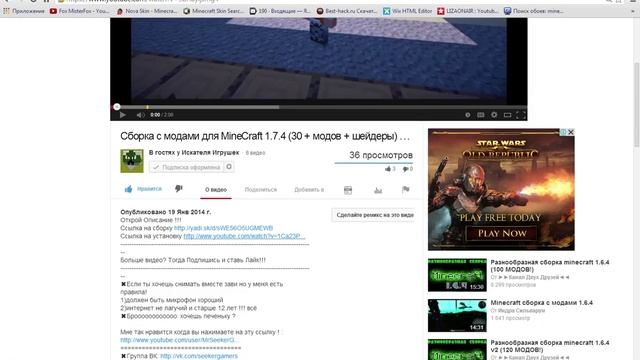Viewport: 640px width, 360px height.
Task: Open the Nova Skin Minecraft bookmark
Action: pos(147,11)
